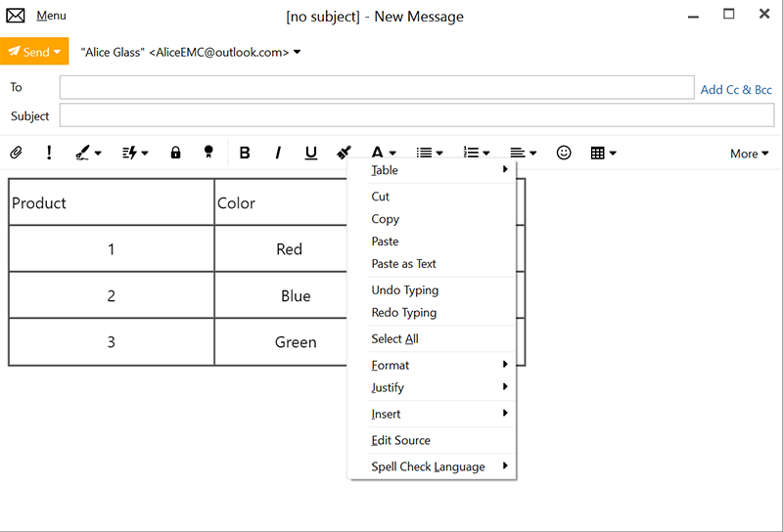Click the Blue table cell
This screenshot has height=532, width=783.
tap(281, 295)
